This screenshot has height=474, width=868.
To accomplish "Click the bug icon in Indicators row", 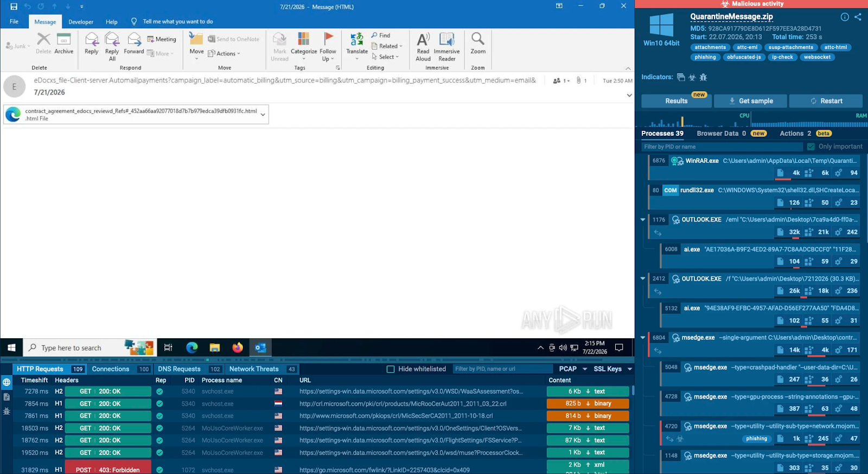I will pyautogui.click(x=703, y=77).
